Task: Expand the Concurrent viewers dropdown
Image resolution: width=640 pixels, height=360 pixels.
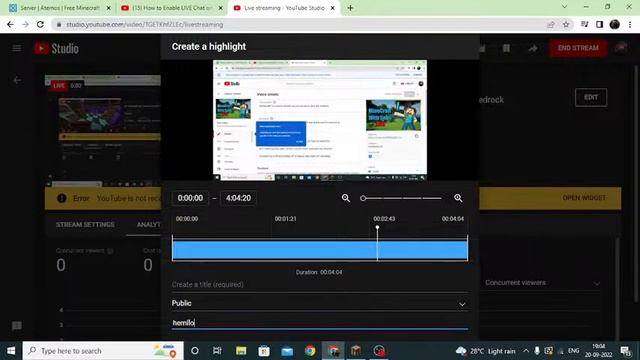Action: coord(542,283)
